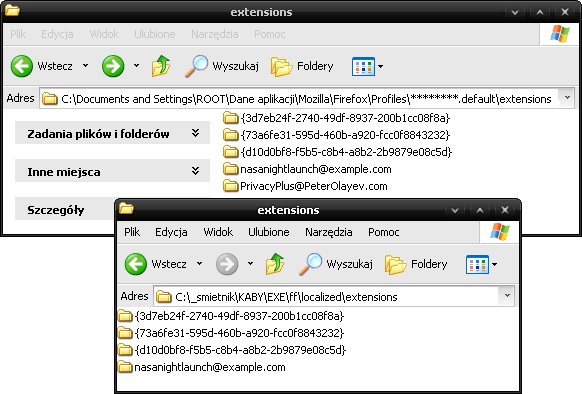Go up one folder in rear window
This screenshot has width=582, height=394.
click(161, 66)
